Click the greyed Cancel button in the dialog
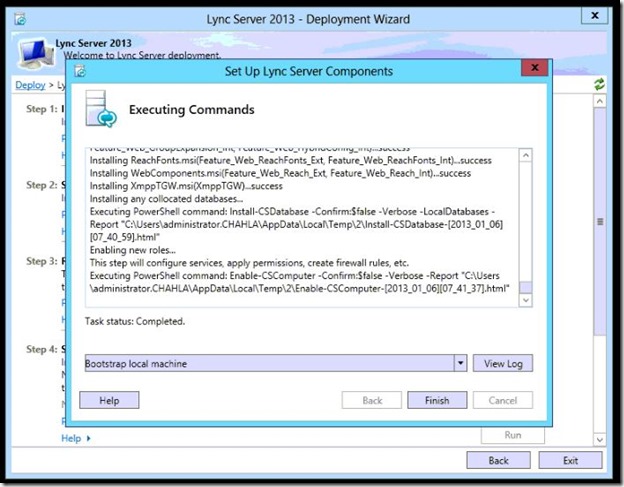Screen dimensions: 624x487 click(x=503, y=400)
